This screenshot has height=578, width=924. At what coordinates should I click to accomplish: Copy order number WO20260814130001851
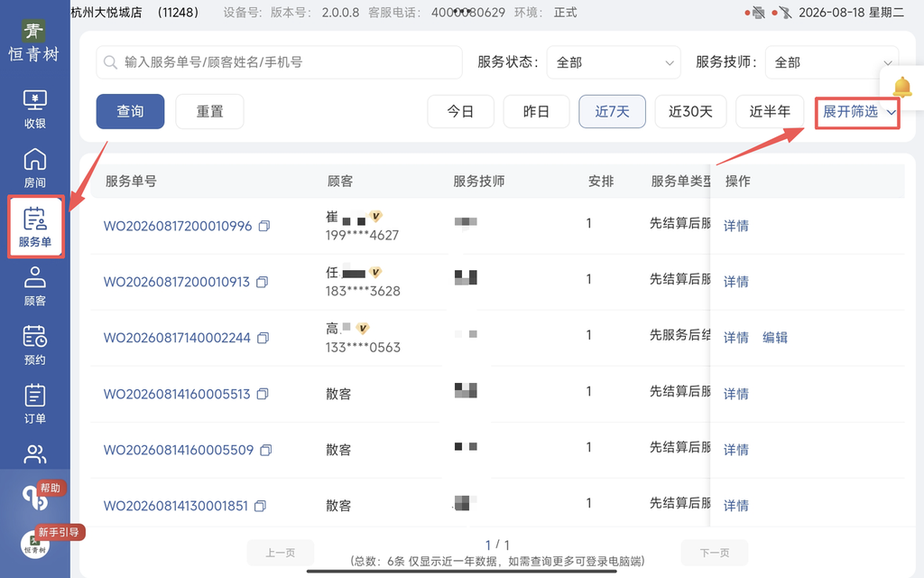pos(260,506)
